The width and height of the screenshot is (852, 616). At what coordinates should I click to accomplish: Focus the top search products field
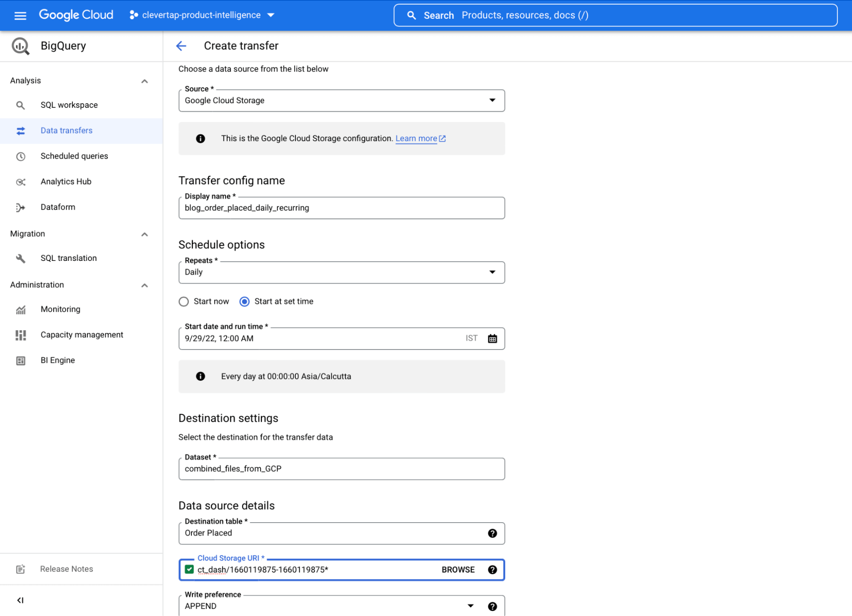pos(615,15)
